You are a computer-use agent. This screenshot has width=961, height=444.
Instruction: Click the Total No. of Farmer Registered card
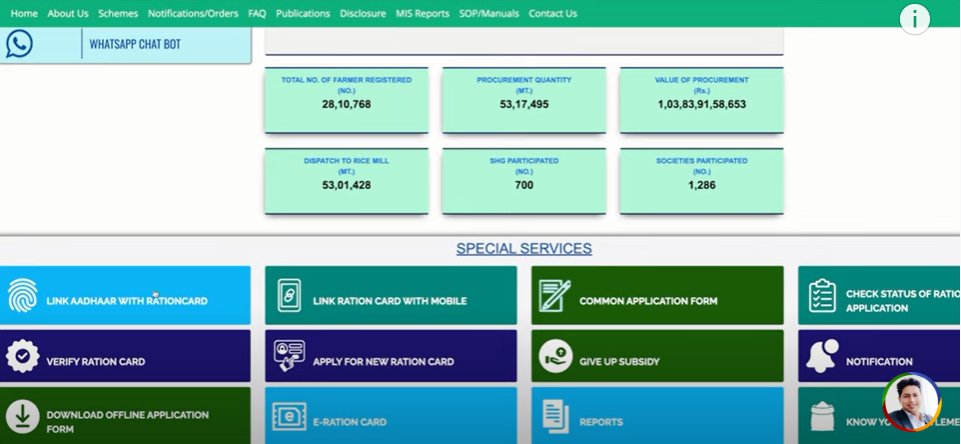coord(346,99)
